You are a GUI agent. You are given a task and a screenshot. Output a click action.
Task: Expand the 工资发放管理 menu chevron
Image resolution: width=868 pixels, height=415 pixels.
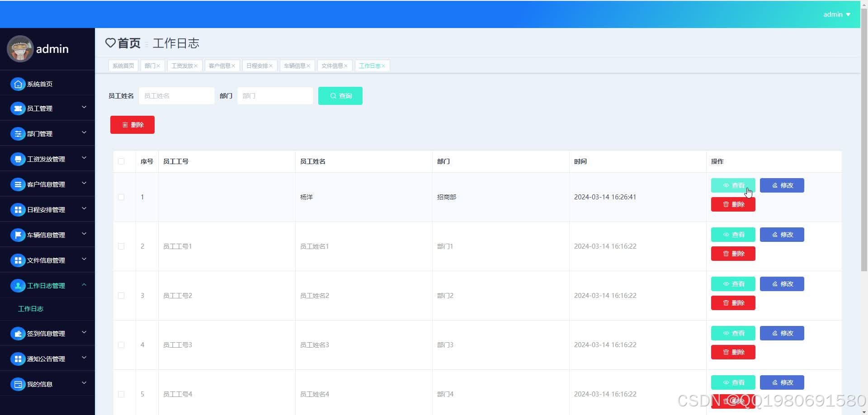point(84,158)
